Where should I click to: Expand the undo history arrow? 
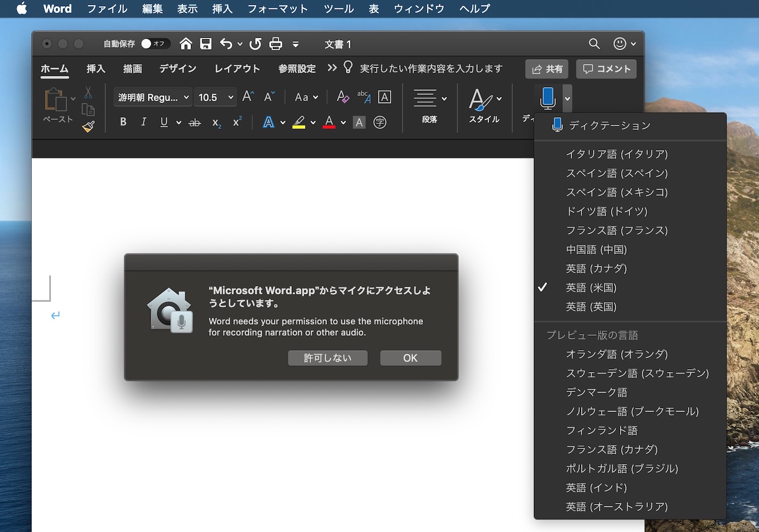click(x=240, y=43)
